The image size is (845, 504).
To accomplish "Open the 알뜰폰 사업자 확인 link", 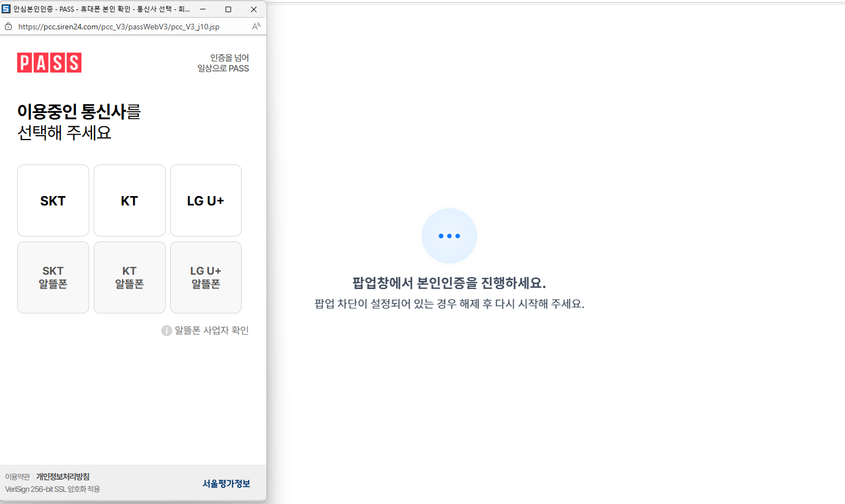I will (212, 331).
